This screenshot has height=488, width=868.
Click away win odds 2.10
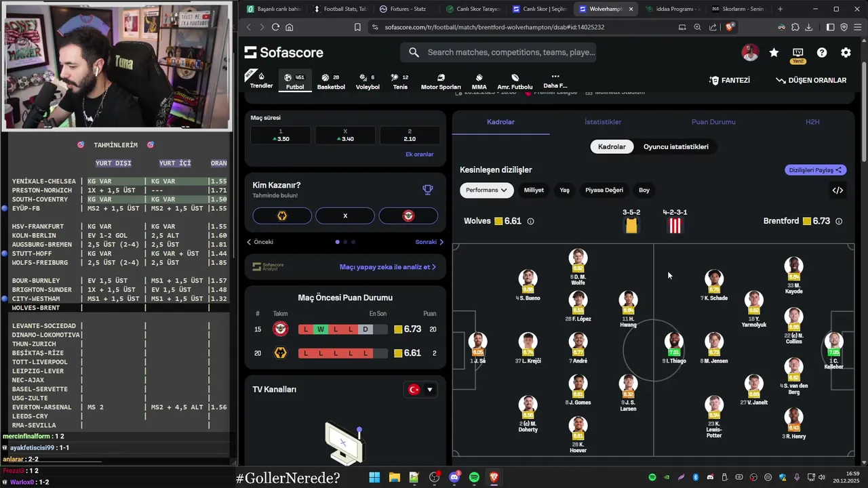point(410,135)
